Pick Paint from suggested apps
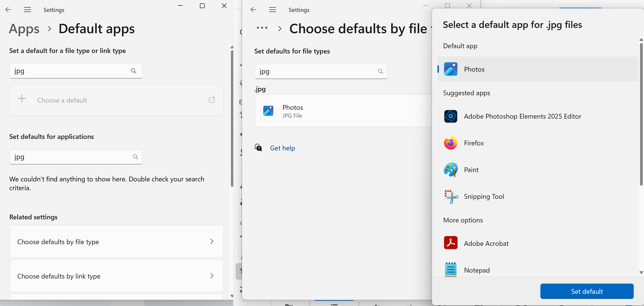The image size is (644, 306). (x=471, y=170)
